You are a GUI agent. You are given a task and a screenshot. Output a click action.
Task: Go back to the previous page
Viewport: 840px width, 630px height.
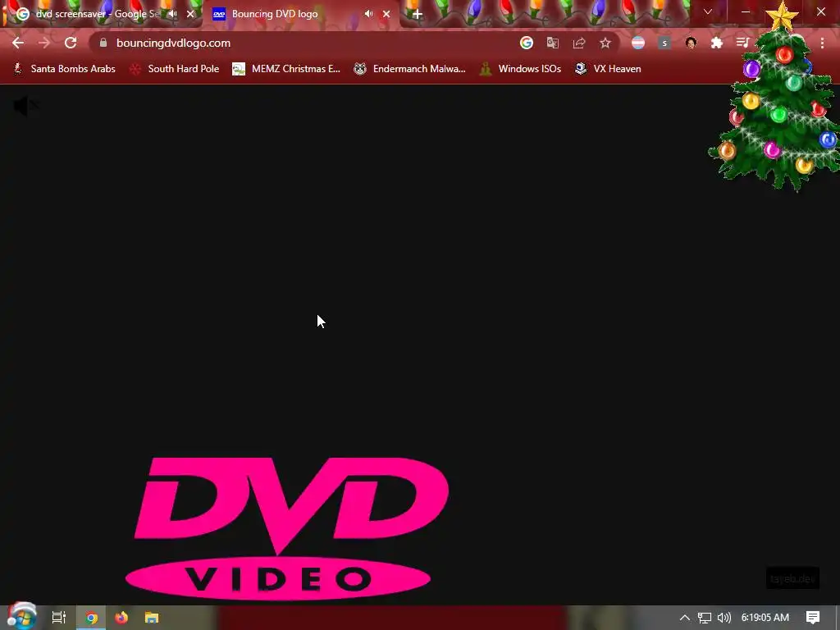tap(18, 43)
